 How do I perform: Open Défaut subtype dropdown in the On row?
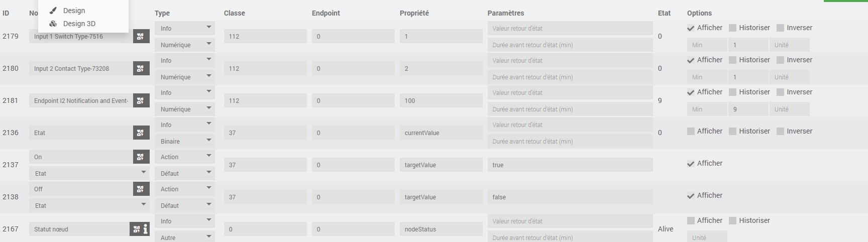(x=184, y=173)
